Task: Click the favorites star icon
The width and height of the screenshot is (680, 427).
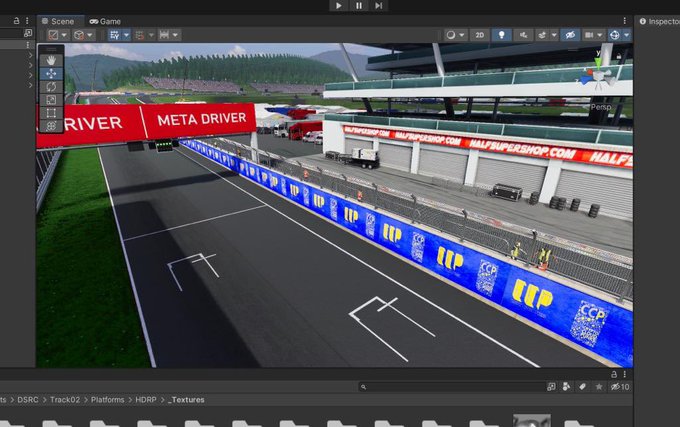Action: pos(598,387)
